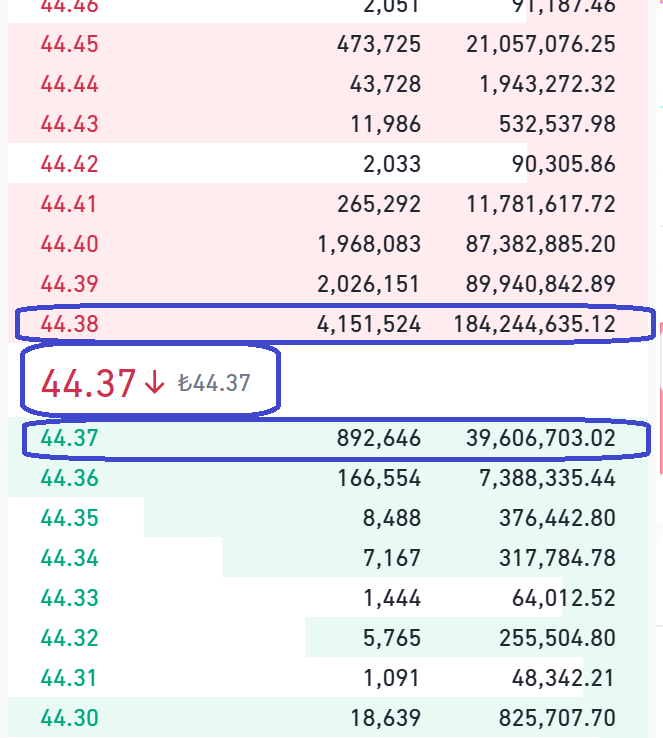The image size is (663, 738).
Task: Click the 89,940,842.89 total value
Action: (x=541, y=284)
